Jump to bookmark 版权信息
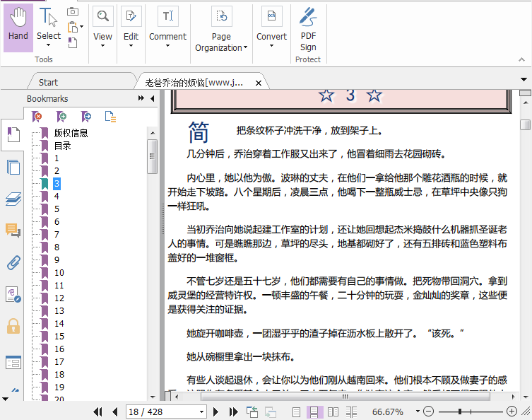The width and height of the screenshot is (532, 420). coord(71,133)
